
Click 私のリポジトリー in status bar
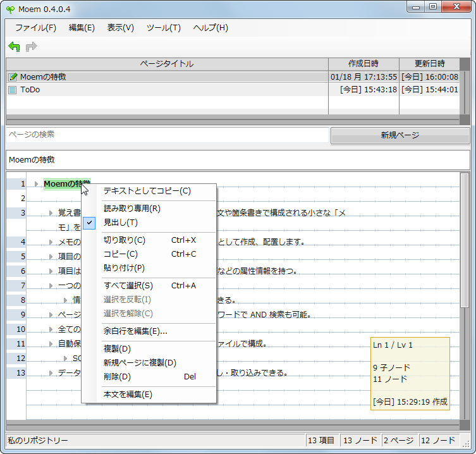[38, 441]
